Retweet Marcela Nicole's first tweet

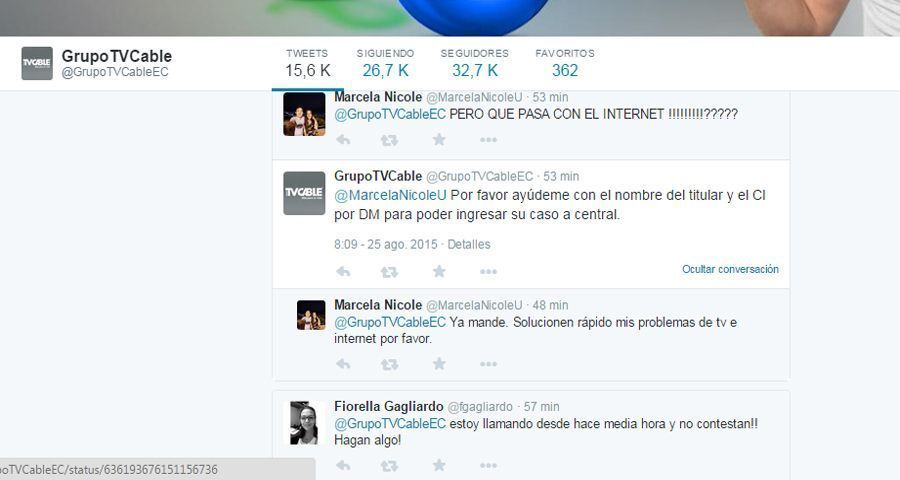(389, 140)
